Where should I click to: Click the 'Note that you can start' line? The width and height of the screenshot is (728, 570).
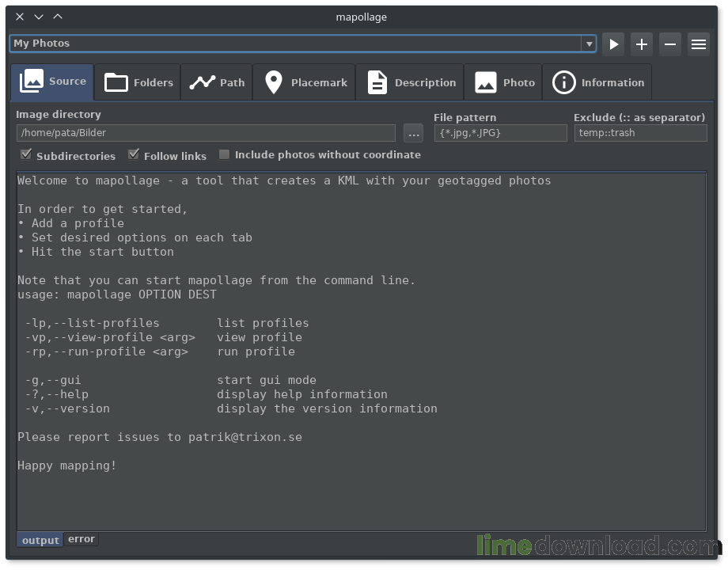coord(216,280)
